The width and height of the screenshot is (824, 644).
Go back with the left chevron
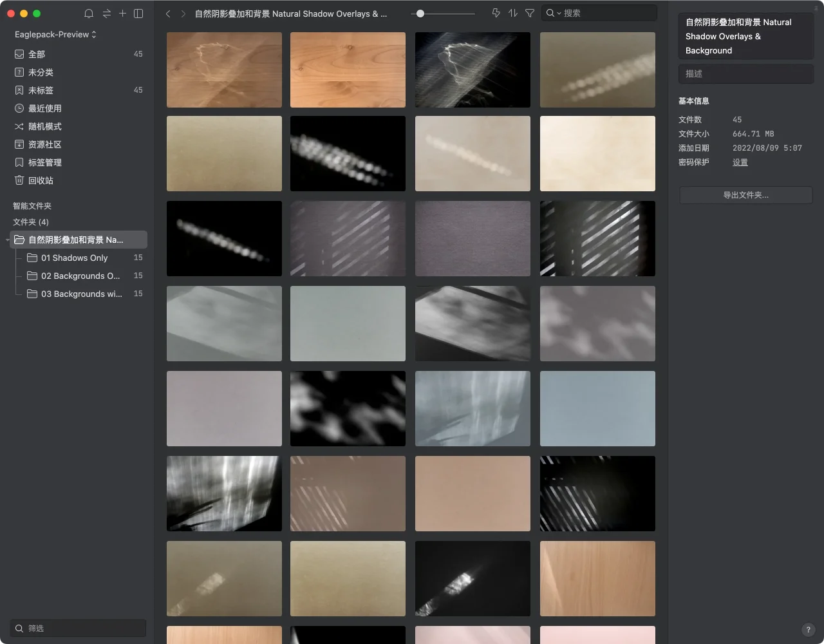coord(168,14)
